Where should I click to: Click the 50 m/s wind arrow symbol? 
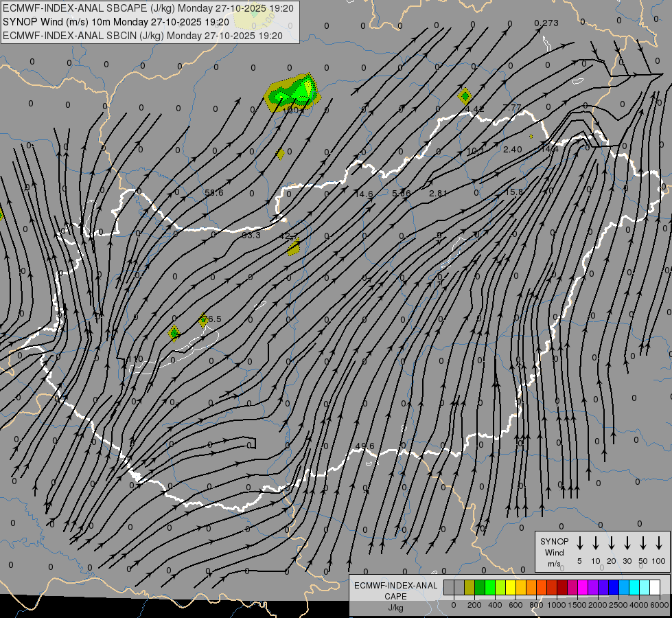coord(643,543)
